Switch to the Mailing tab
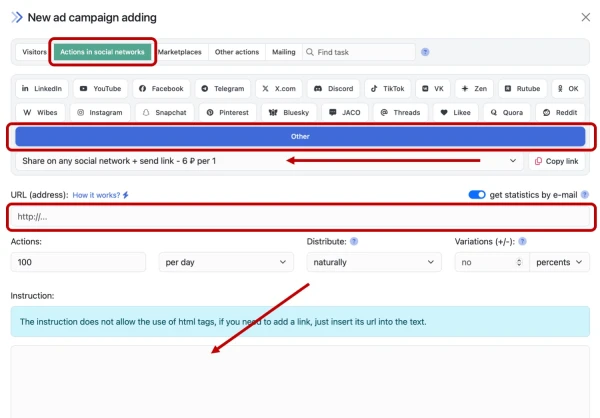 pyautogui.click(x=284, y=52)
